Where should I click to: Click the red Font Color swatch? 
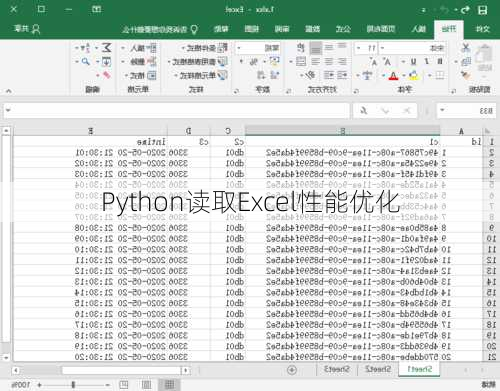[394, 76]
